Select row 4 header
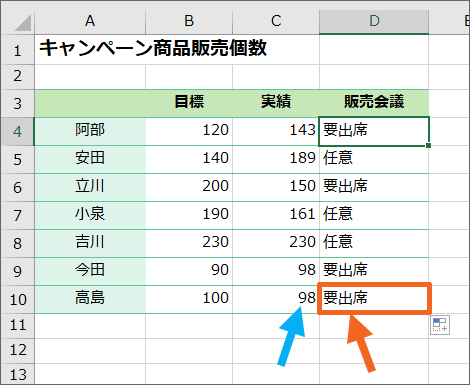Viewport: 470px width, 385px height. pyautogui.click(x=18, y=131)
